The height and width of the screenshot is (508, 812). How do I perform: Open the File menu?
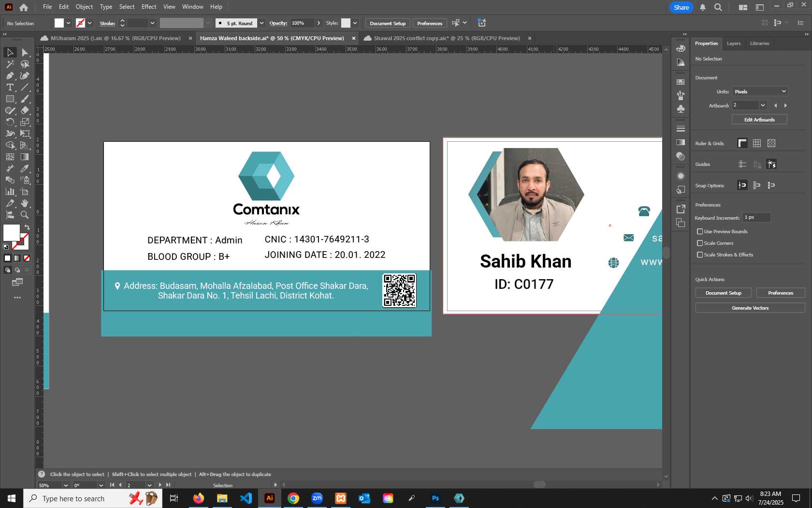coord(47,7)
